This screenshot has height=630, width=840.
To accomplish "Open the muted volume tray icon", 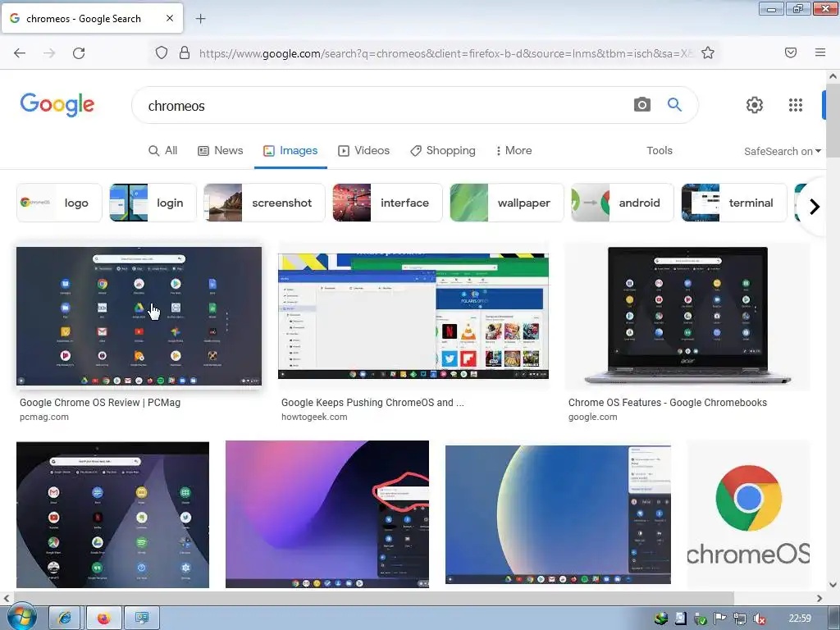I will pyautogui.click(x=759, y=619).
